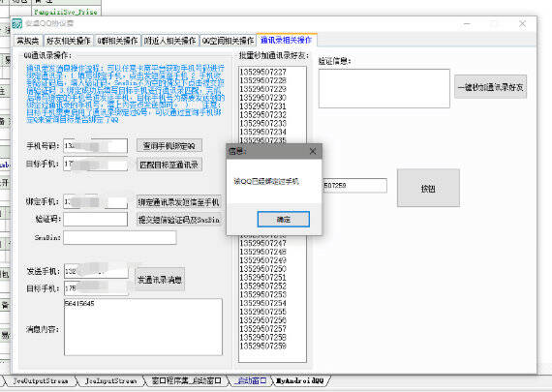Viewport: 552px width, 392px height.
Task: Select list entry 13529507259
Action: 263,346
